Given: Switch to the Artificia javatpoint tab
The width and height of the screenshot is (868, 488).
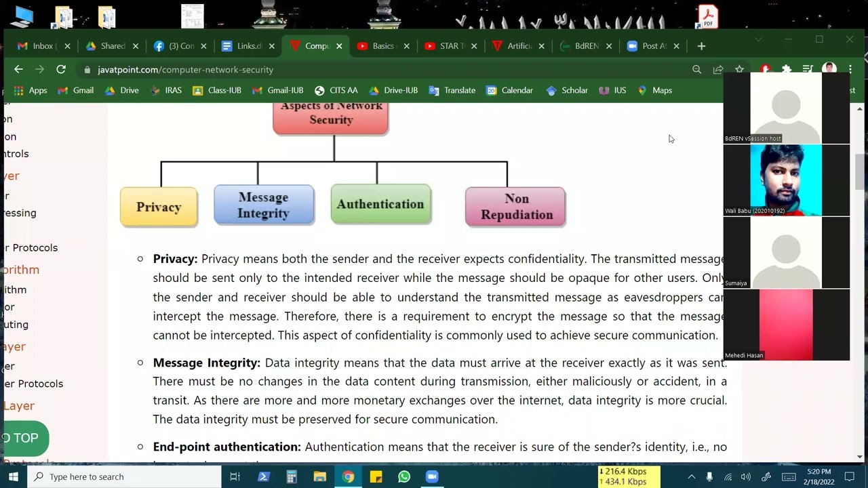Looking at the screenshot, I should tap(517, 46).
